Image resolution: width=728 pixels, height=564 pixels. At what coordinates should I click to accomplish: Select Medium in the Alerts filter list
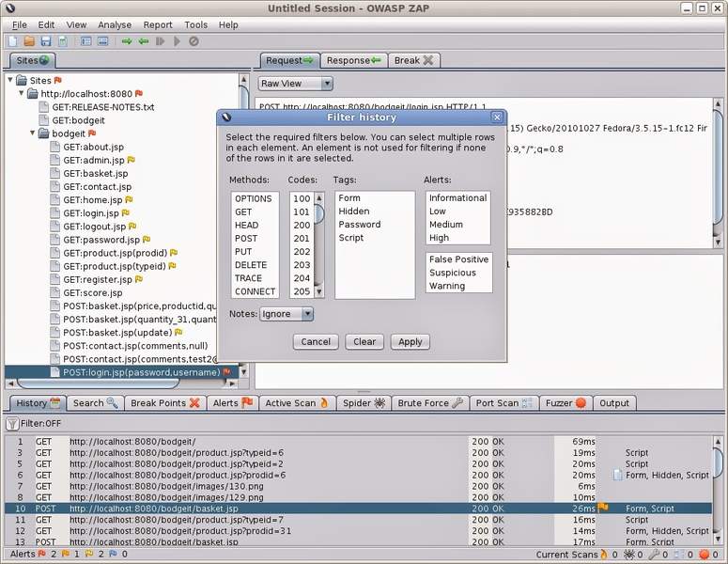[x=457, y=225]
